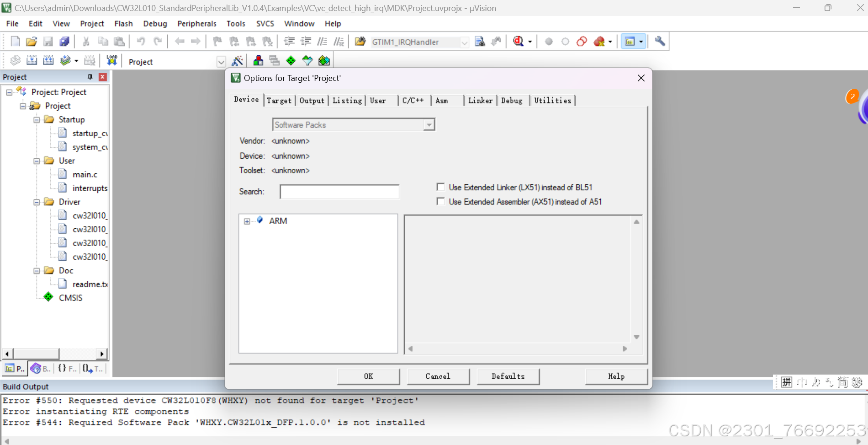Collapse the Project: Project root node
The height and width of the screenshot is (445, 868).
pyautogui.click(x=9, y=92)
